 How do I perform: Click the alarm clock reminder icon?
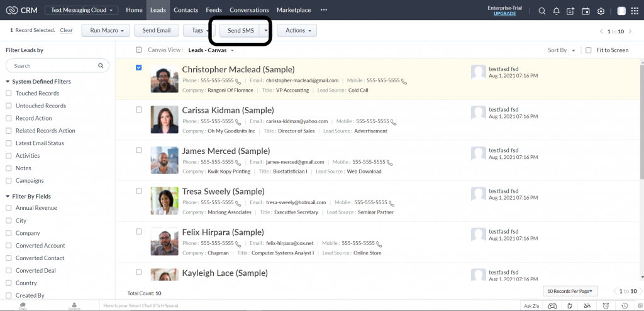606,306
